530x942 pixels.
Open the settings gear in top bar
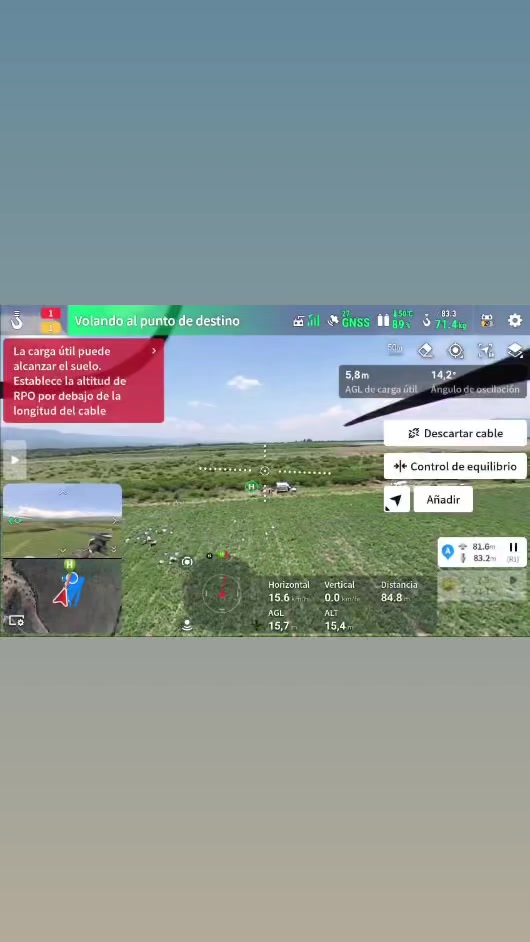point(515,320)
